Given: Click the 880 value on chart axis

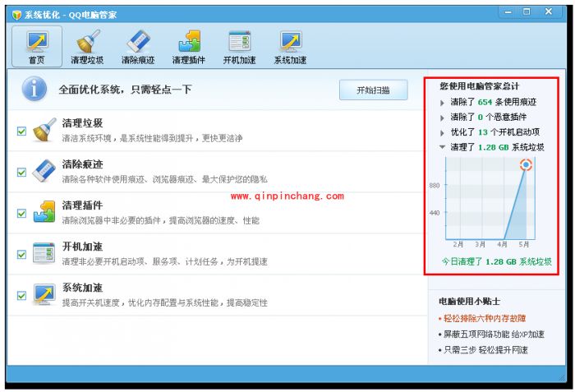Looking at the screenshot, I should pos(435,186).
